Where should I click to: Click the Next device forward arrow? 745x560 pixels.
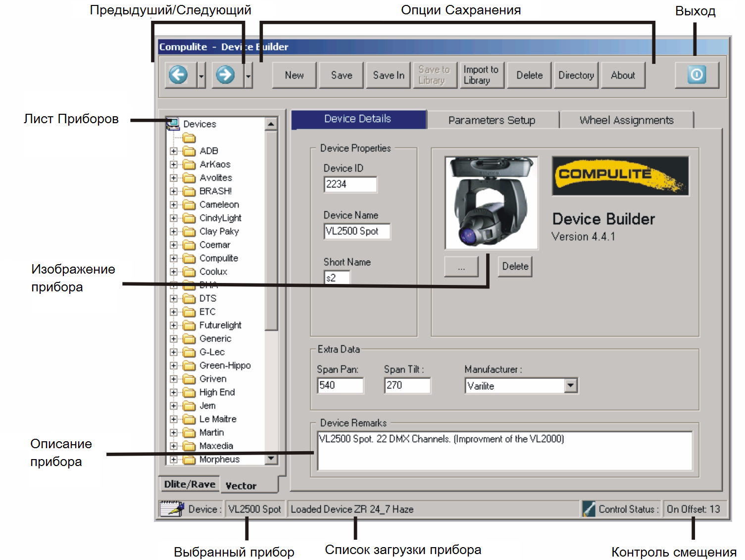click(225, 75)
